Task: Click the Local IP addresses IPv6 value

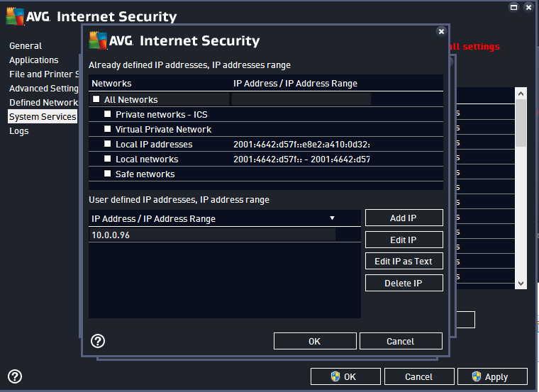Action: (301, 145)
